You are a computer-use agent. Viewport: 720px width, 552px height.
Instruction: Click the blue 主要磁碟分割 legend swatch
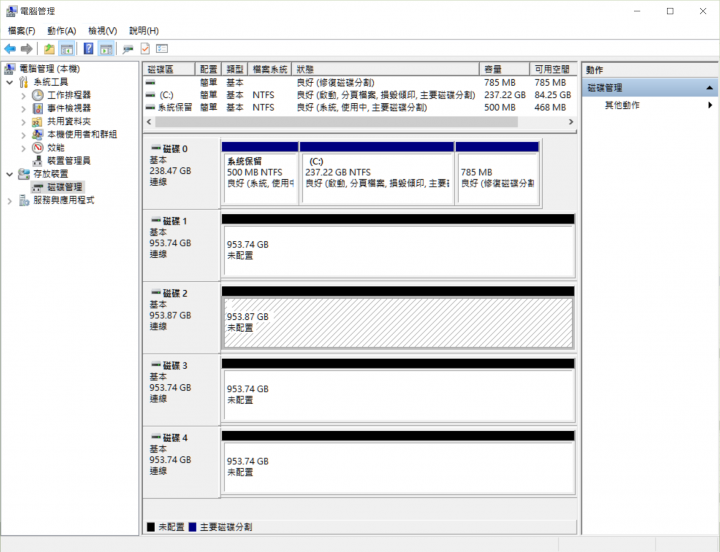[192, 527]
